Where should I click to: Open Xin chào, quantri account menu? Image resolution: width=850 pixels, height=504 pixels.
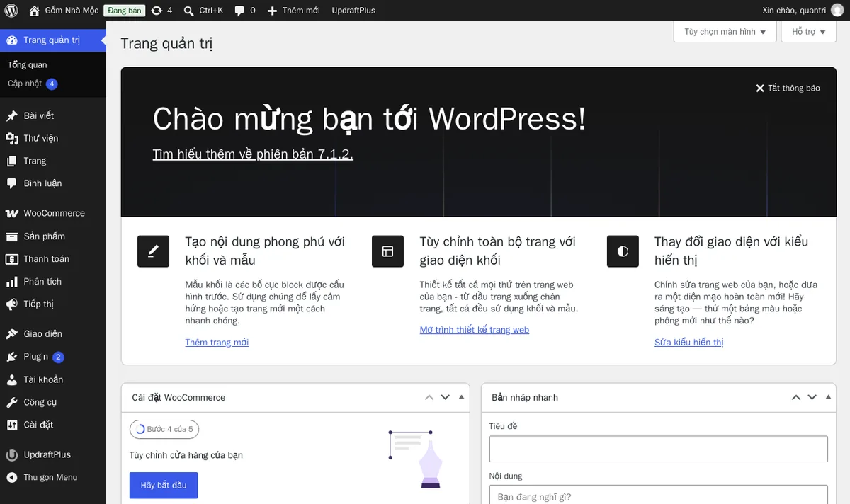[x=803, y=11]
